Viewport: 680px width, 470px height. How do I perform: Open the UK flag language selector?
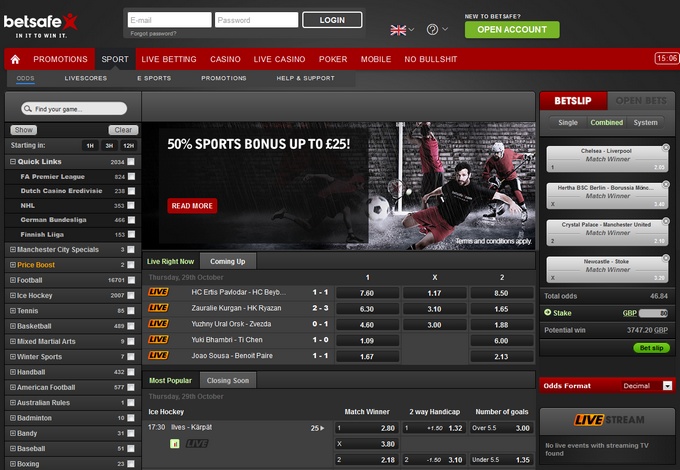(x=402, y=30)
